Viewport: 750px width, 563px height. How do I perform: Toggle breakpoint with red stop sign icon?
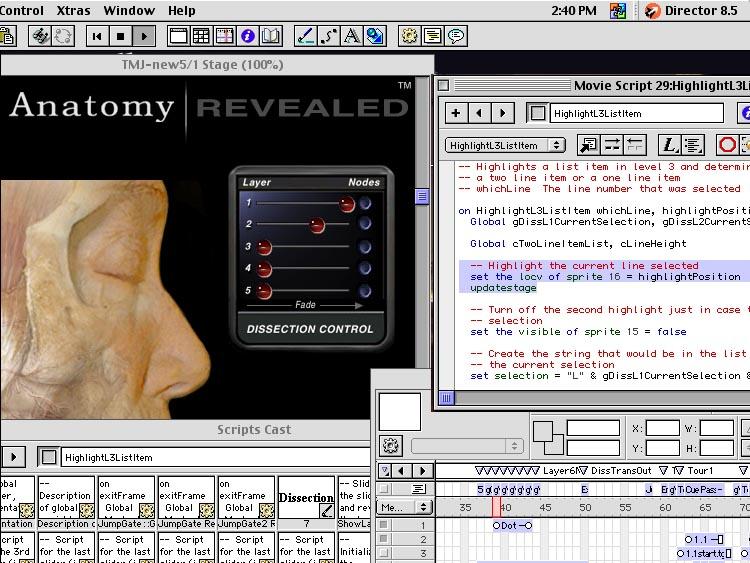click(x=727, y=145)
